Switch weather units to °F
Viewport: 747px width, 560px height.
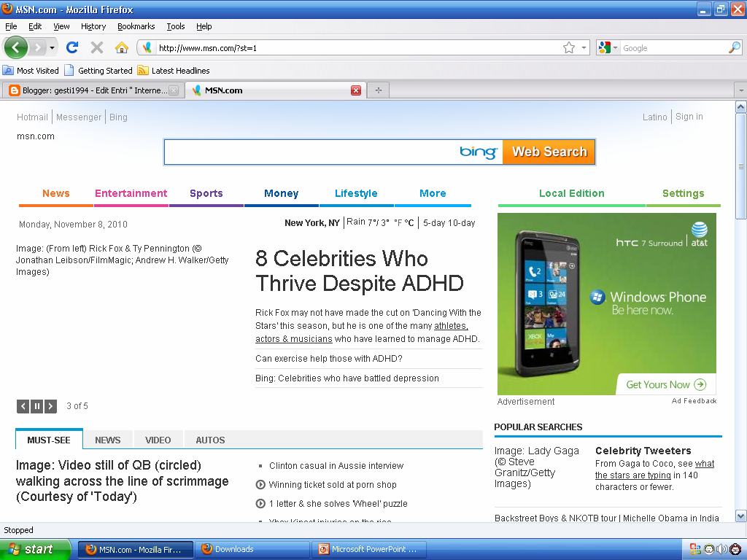pyautogui.click(x=398, y=223)
